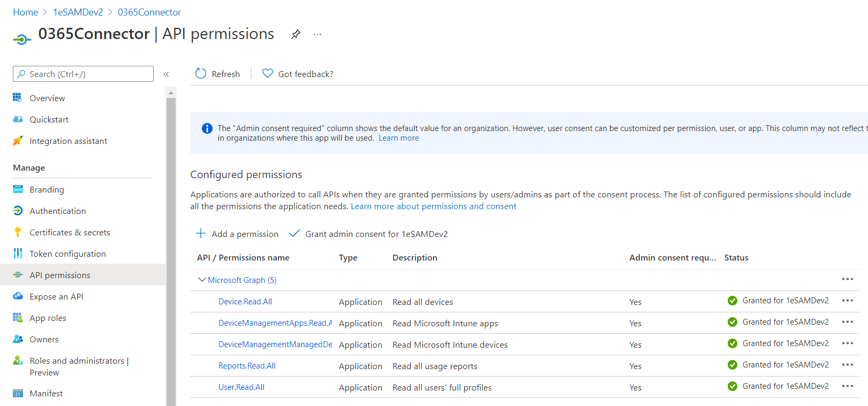Screen dimensions: 868x406
Task: Click the plus icon for Add a permission
Action: coord(201,233)
